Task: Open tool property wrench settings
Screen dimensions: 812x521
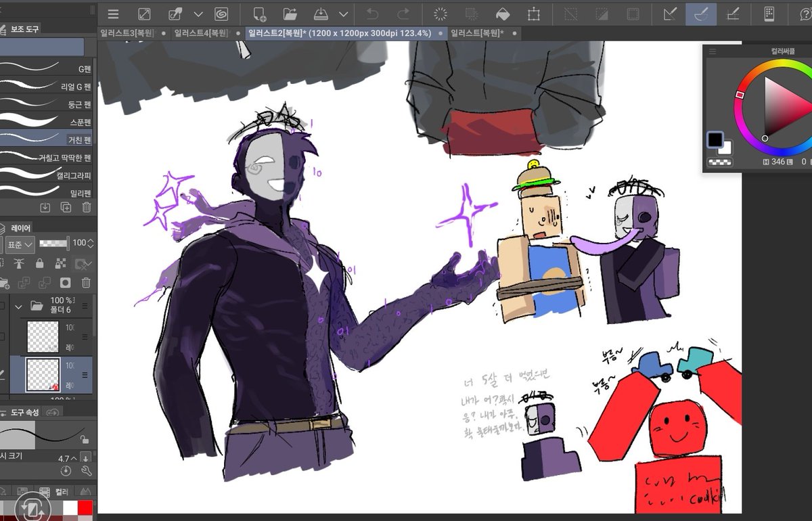Action: (x=86, y=471)
